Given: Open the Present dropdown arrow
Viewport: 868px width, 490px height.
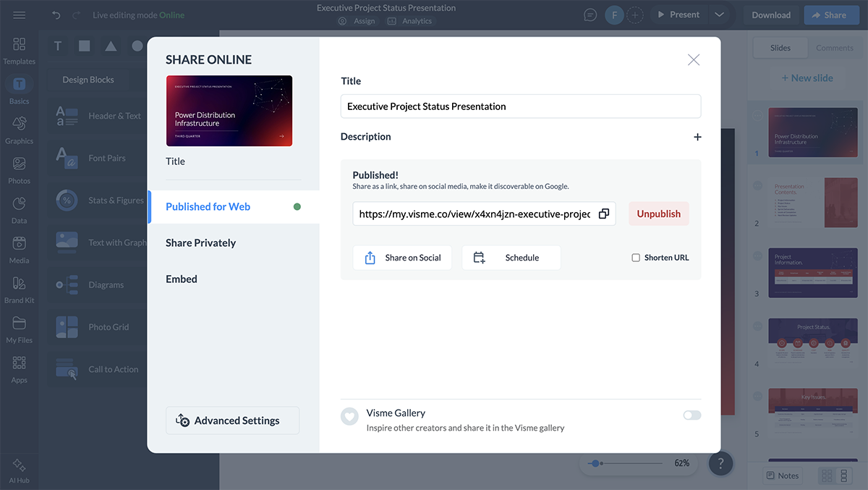Looking at the screenshot, I should (x=719, y=15).
